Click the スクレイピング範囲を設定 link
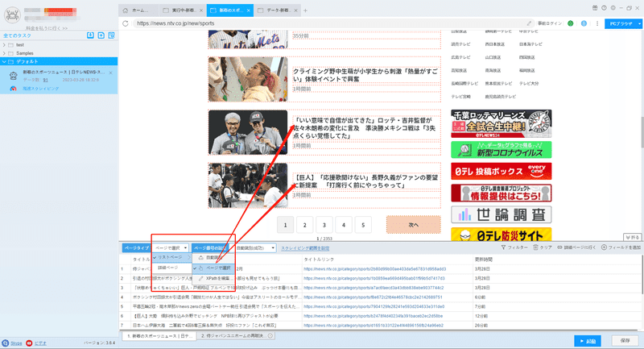Screen dimensions: 644x349 tap(305, 248)
